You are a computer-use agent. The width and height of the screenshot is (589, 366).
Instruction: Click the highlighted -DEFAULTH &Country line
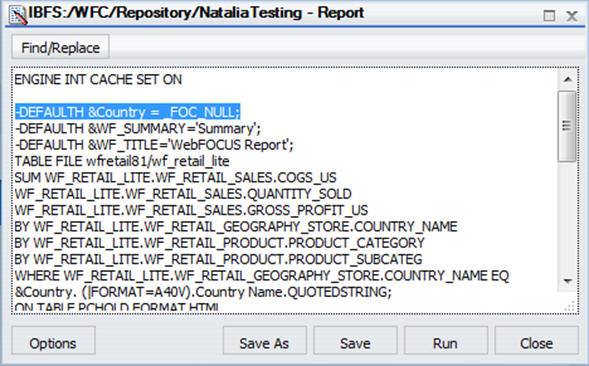tap(127, 112)
